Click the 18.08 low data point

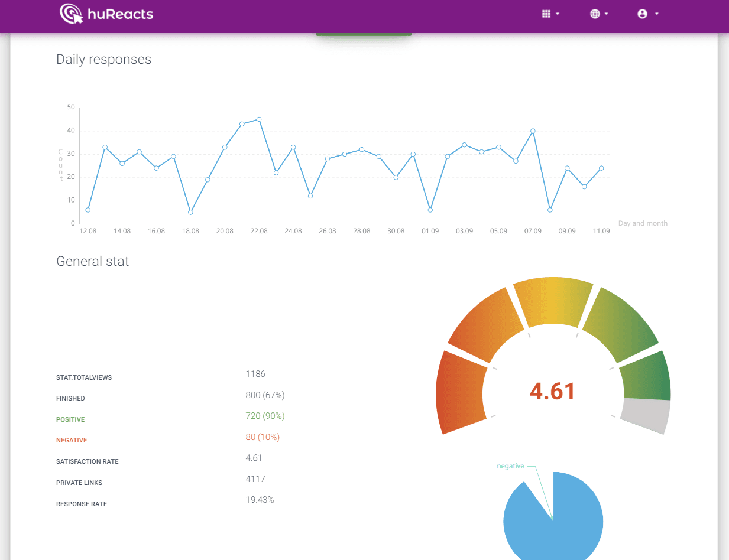[190, 212]
